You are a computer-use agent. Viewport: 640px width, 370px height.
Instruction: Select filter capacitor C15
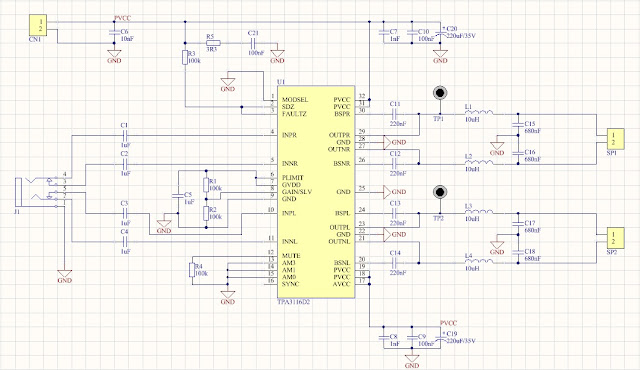tap(518, 125)
